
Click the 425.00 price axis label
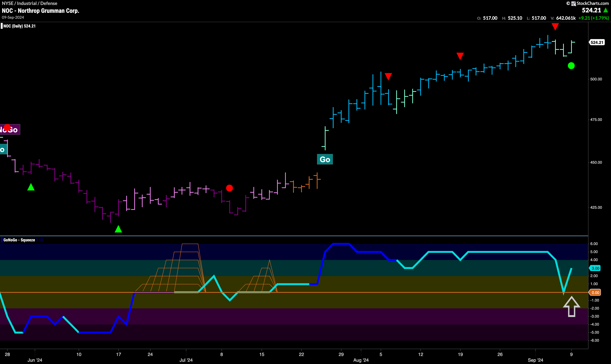pos(596,208)
